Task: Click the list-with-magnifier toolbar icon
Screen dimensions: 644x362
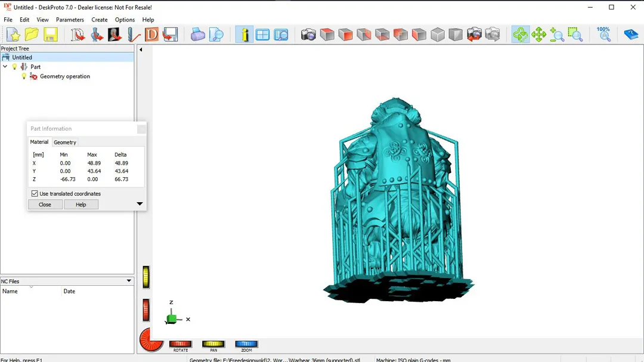Action: pyautogui.click(x=281, y=35)
